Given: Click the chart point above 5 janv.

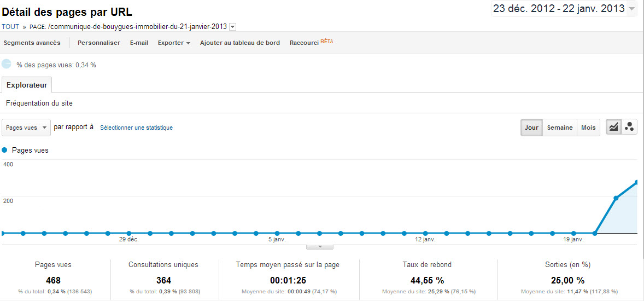Looking at the screenshot, I should coord(277,233).
